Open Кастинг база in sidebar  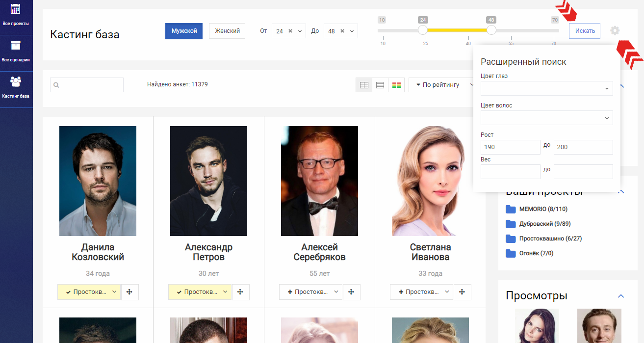pos(16,88)
